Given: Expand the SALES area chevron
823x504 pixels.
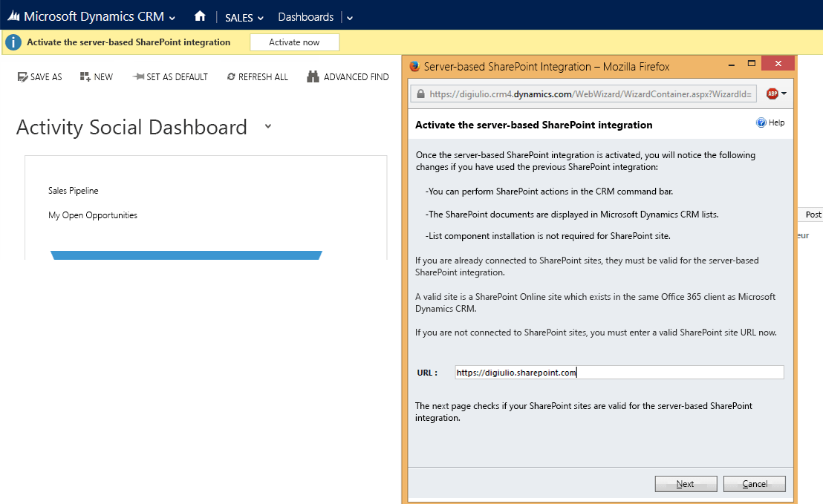Looking at the screenshot, I should point(260,19).
